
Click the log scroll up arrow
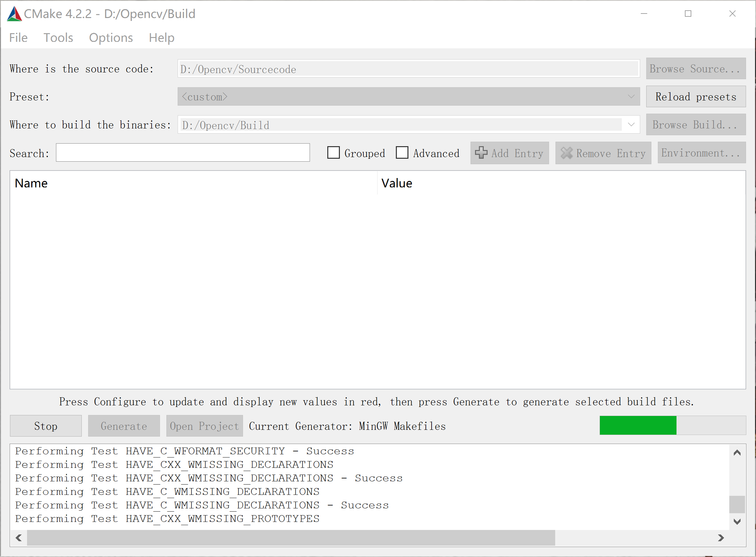(737, 453)
